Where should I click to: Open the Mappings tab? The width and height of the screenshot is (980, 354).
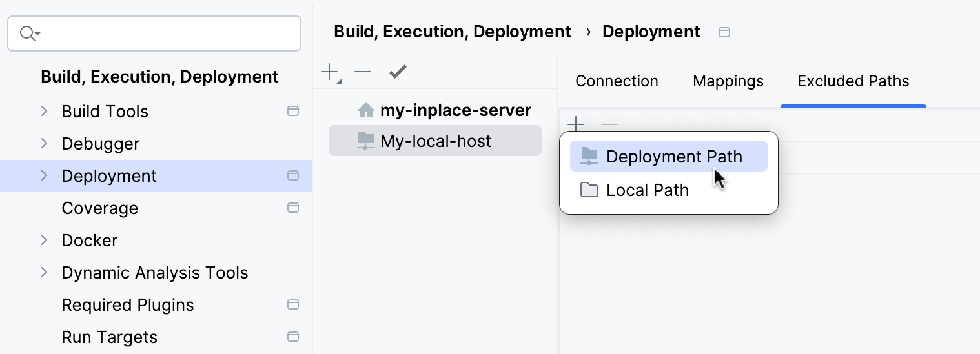point(728,81)
